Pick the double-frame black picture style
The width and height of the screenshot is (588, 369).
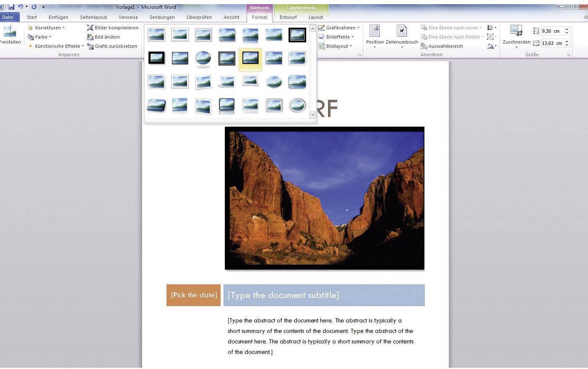pos(227,58)
